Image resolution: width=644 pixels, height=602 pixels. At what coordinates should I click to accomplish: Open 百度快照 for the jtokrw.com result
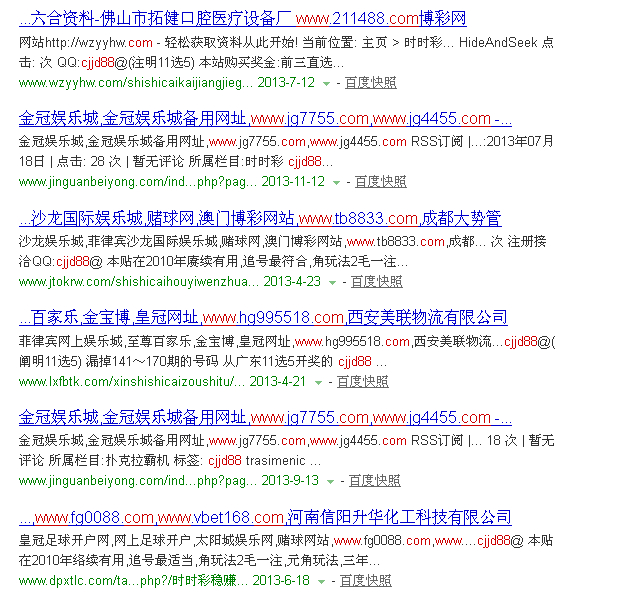click(377, 281)
